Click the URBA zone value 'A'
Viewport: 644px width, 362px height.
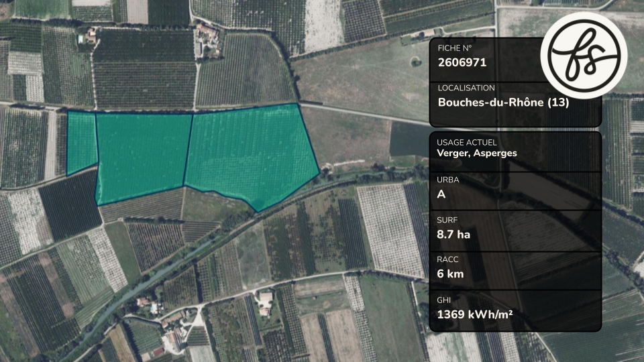441,194
